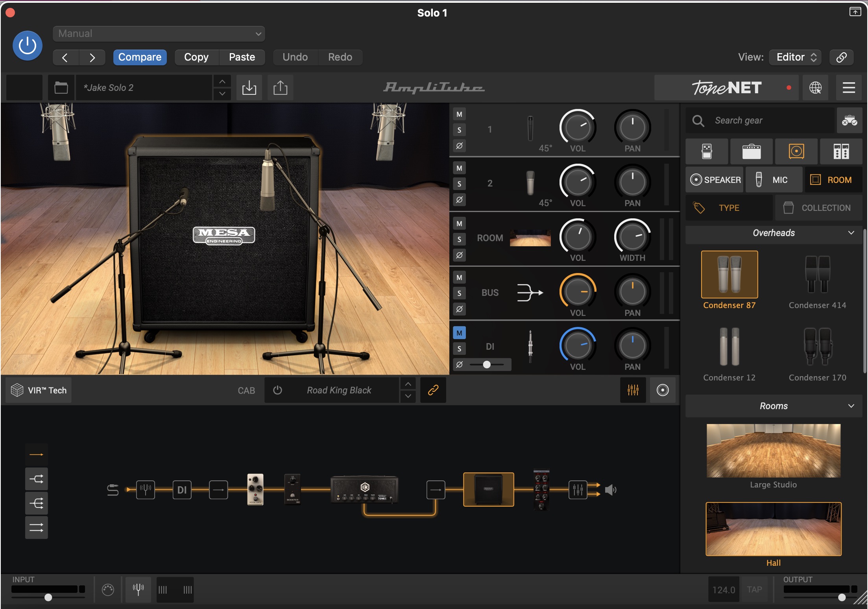Solo the ROOM channel
The image size is (868, 609).
click(459, 239)
